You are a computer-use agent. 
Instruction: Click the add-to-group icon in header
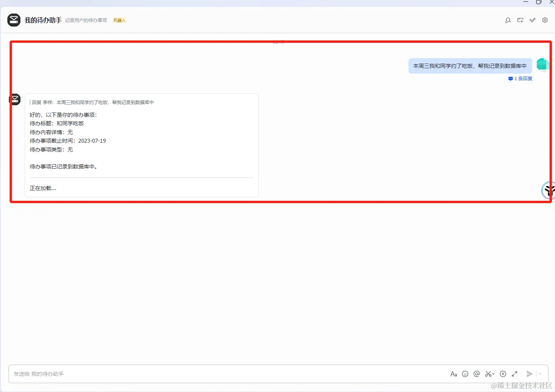click(520, 20)
